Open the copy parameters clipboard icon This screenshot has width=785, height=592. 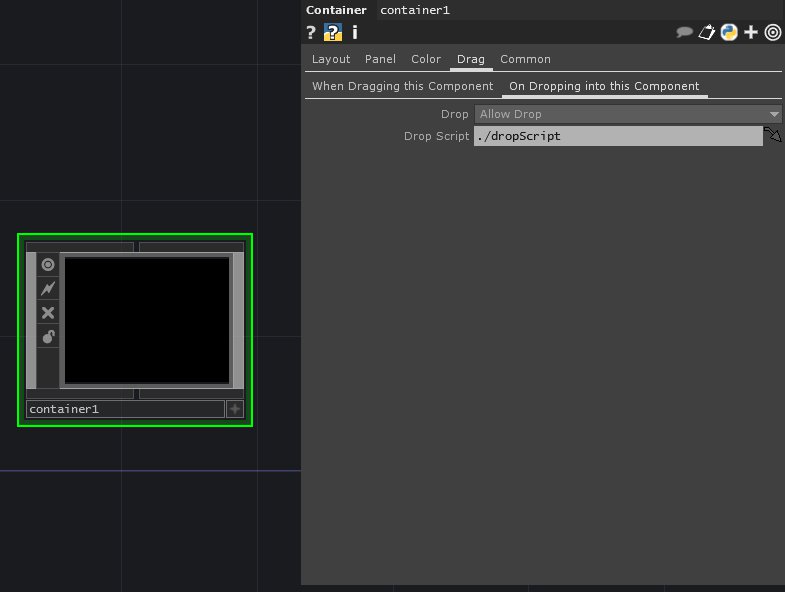click(x=707, y=32)
